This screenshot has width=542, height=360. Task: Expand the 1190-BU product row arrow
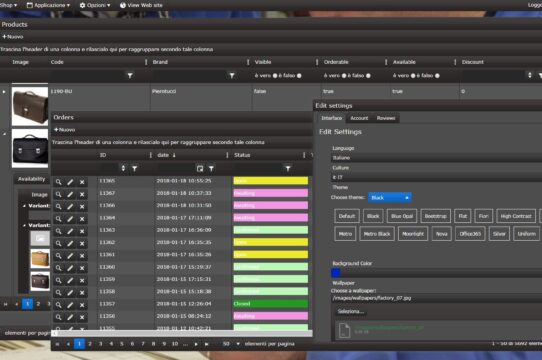point(4,92)
